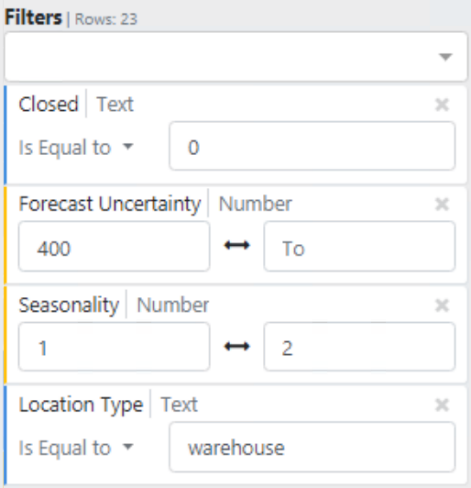
Task: Click the Seasonality minimum field showing 1
Action: (x=114, y=347)
